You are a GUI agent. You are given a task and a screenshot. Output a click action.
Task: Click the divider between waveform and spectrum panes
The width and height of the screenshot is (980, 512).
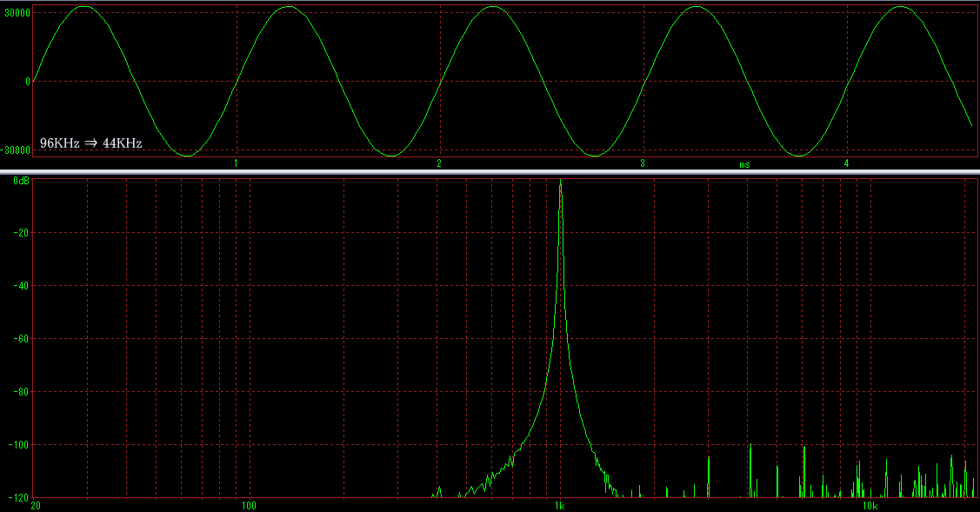490,172
